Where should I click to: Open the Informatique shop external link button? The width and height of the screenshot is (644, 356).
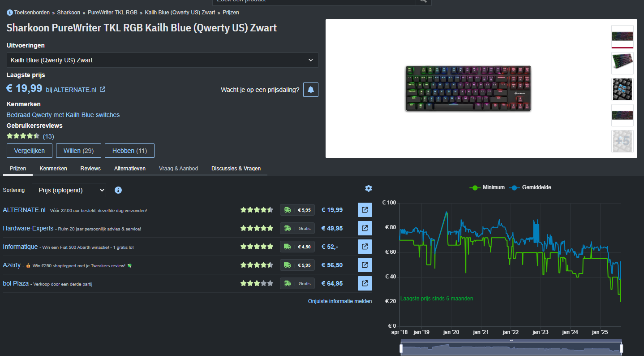coord(365,247)
